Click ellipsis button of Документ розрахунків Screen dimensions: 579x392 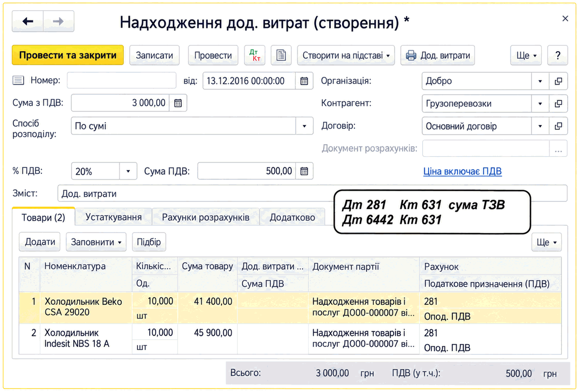(x=559, y=149)
